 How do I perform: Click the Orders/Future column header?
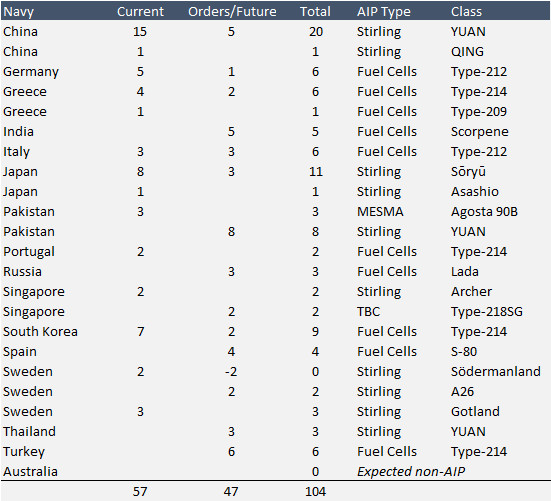click(232, 12)
